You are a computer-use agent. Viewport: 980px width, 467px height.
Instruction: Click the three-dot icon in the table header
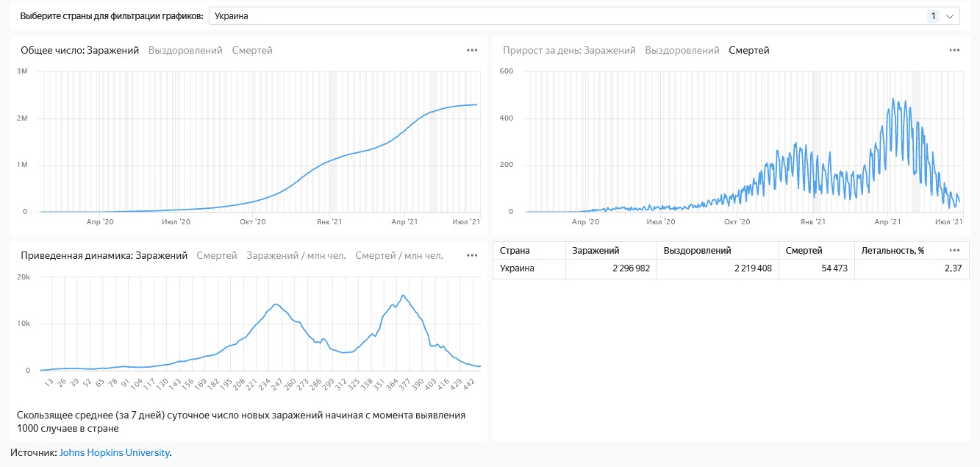pyautogui.click(x=954, y=250)
